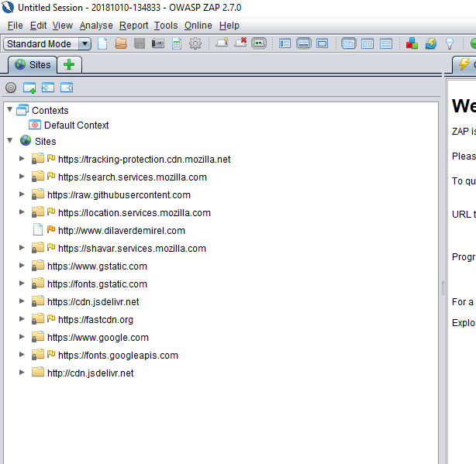Image resolution: width=476 pixels, height=464 pixels.
Task: Click the Snapshot Session camera icon
Action: 158,43
